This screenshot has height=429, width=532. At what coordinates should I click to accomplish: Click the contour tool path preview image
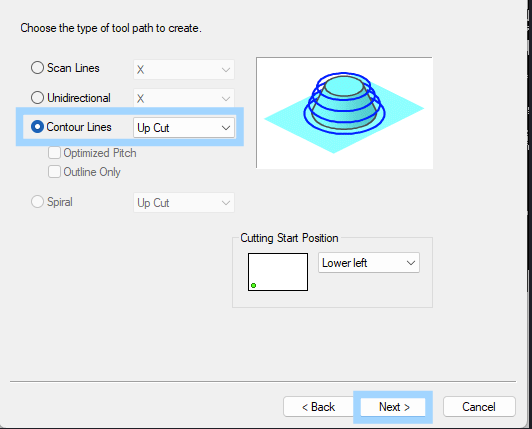coord(344,113)
